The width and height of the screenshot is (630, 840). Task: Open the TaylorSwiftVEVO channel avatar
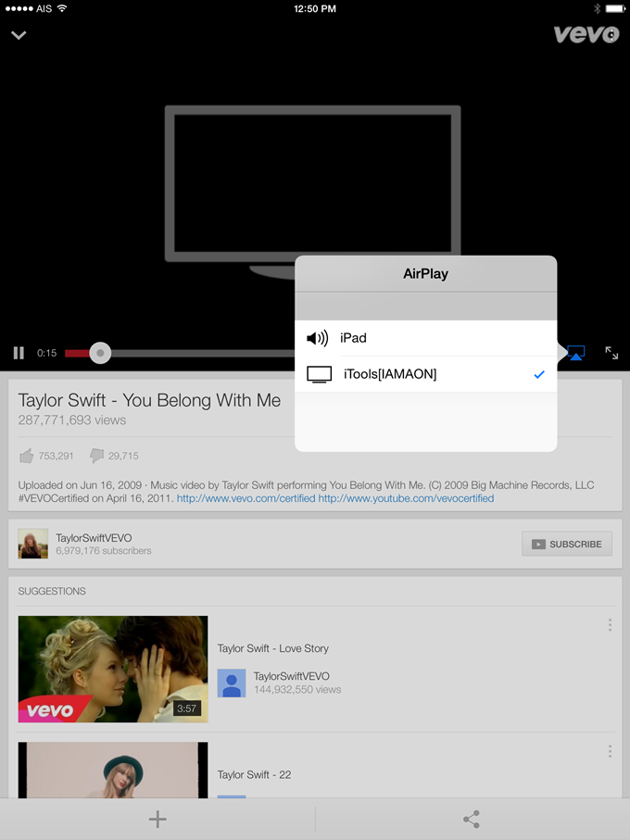click(33, 544)
